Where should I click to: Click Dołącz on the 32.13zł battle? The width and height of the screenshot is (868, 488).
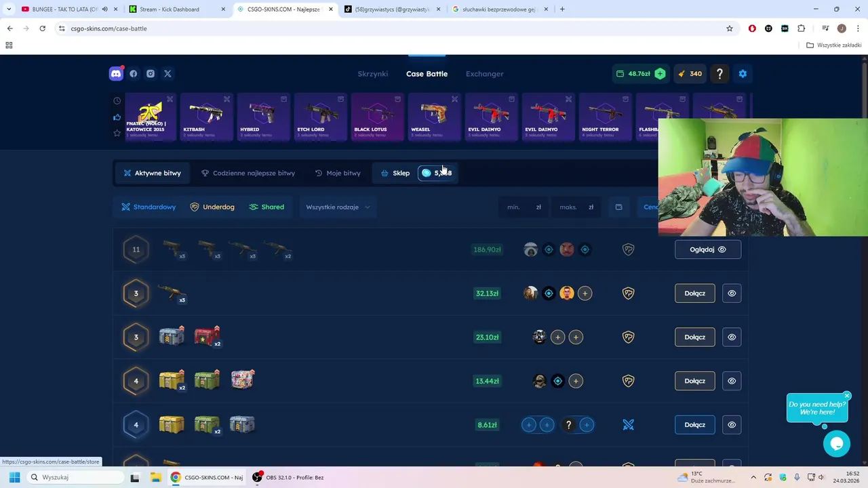[695, 293]
